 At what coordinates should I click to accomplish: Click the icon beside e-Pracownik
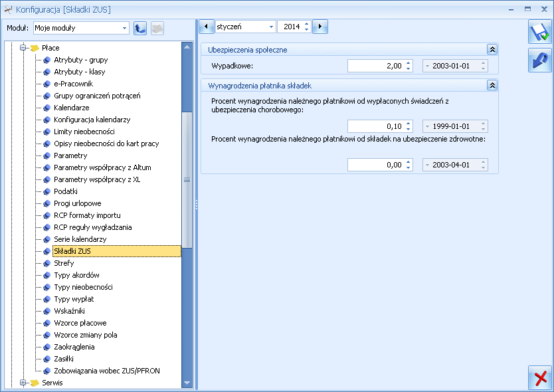point(47,84)
